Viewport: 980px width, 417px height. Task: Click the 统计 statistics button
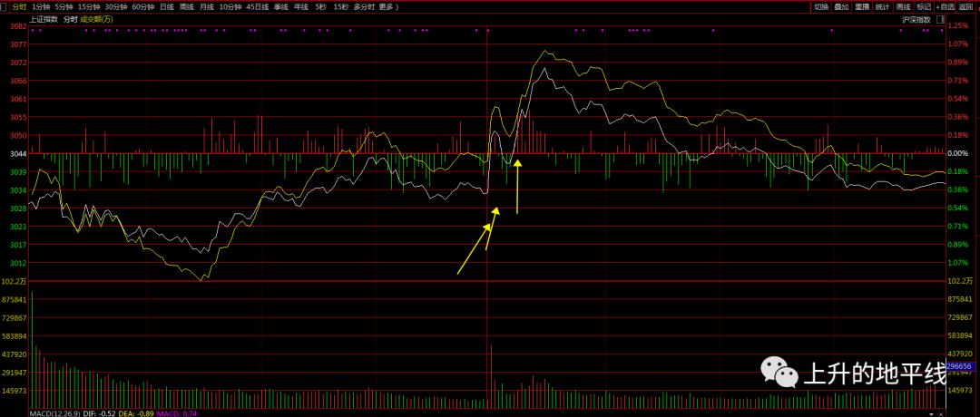tap(882, 7)
